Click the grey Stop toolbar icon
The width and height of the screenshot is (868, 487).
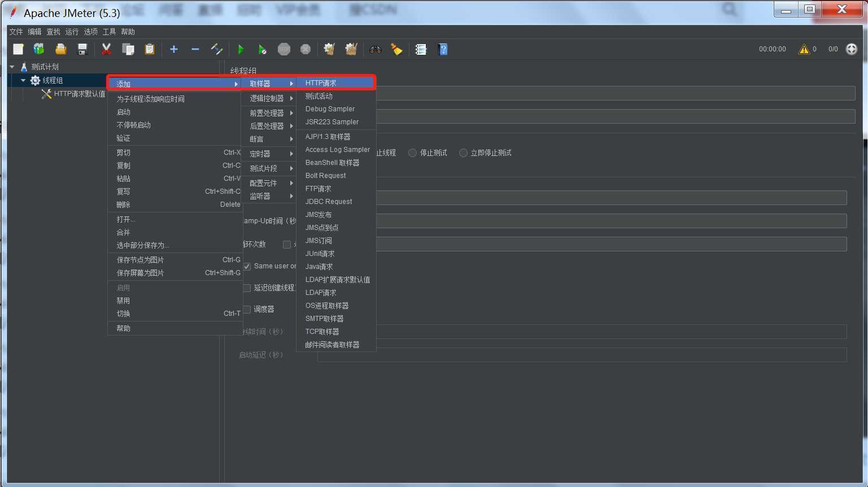pyautogui.click(x=284, y=50)
